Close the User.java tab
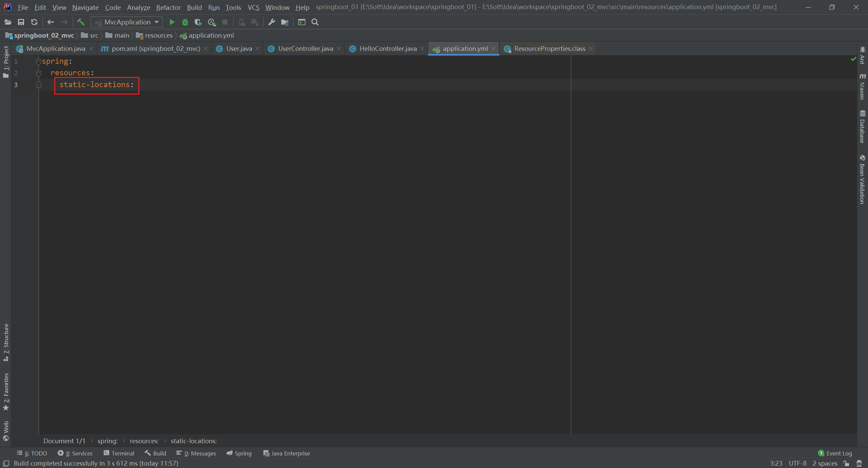 tap(257, 49)
